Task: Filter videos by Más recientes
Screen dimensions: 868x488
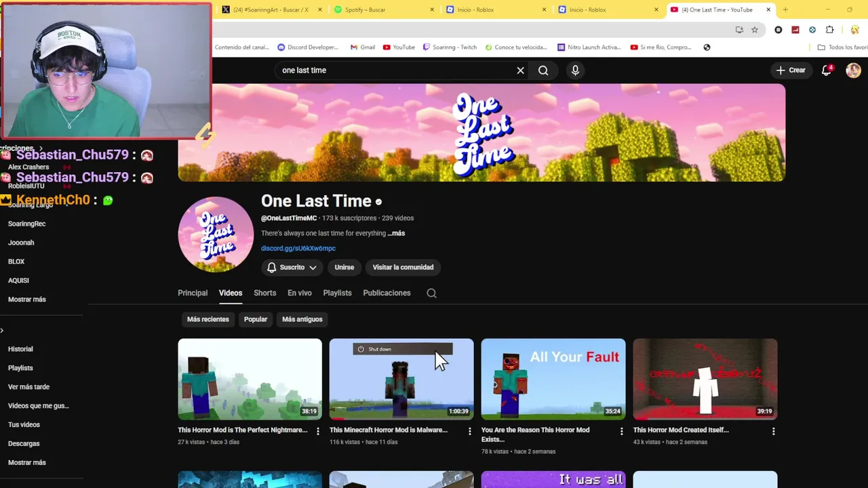Action: point(208,319)
